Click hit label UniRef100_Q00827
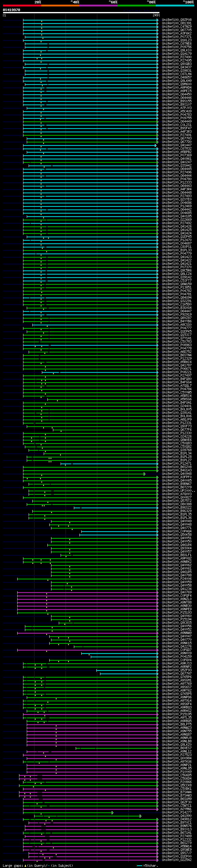 point(177,497)
